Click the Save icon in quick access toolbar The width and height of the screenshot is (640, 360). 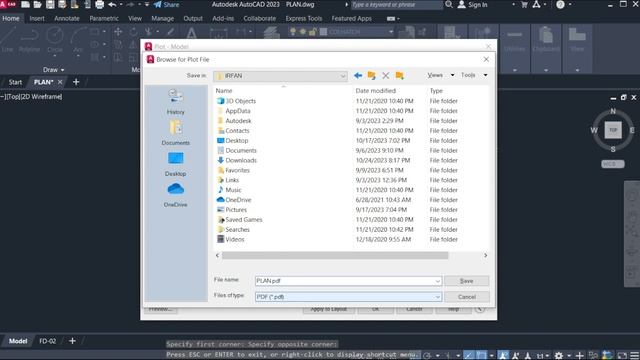point(50,4)
